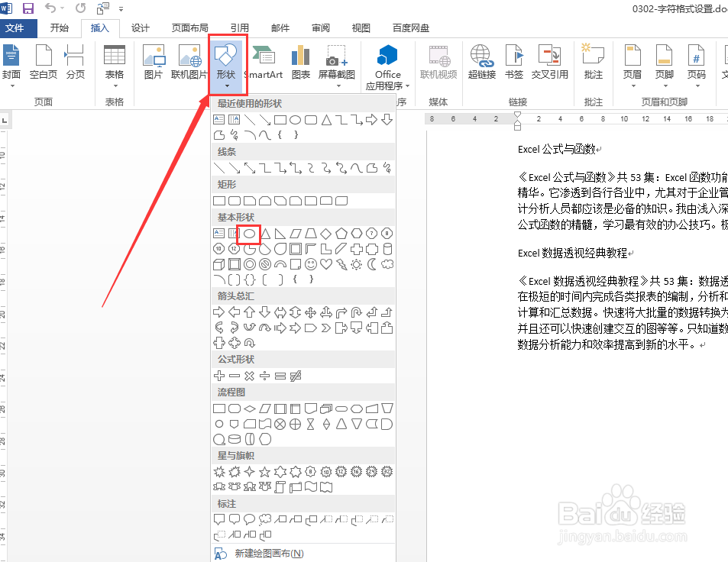
Task: Click the heading "Excel 数据透视经典教程"
Action: click(572, 254)
